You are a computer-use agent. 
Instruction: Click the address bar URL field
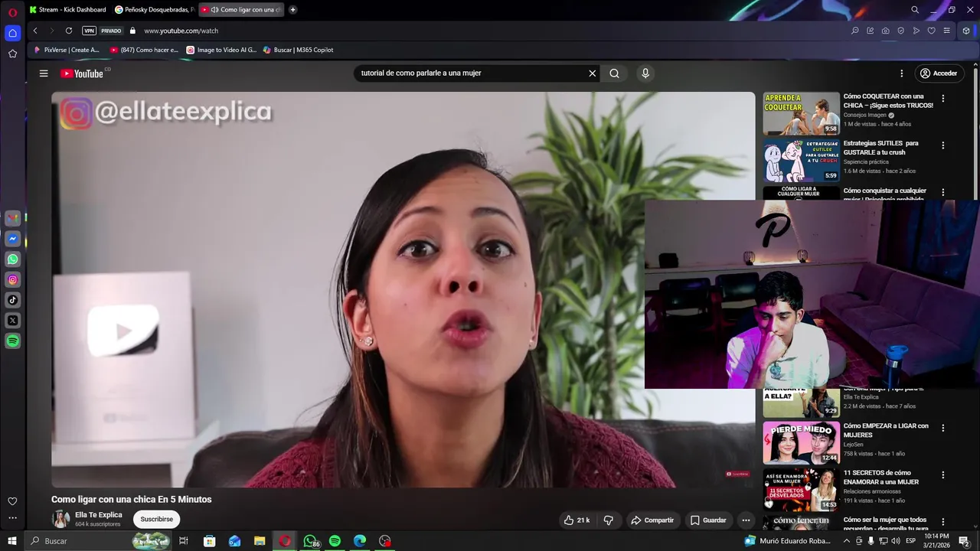pos(181,31)
